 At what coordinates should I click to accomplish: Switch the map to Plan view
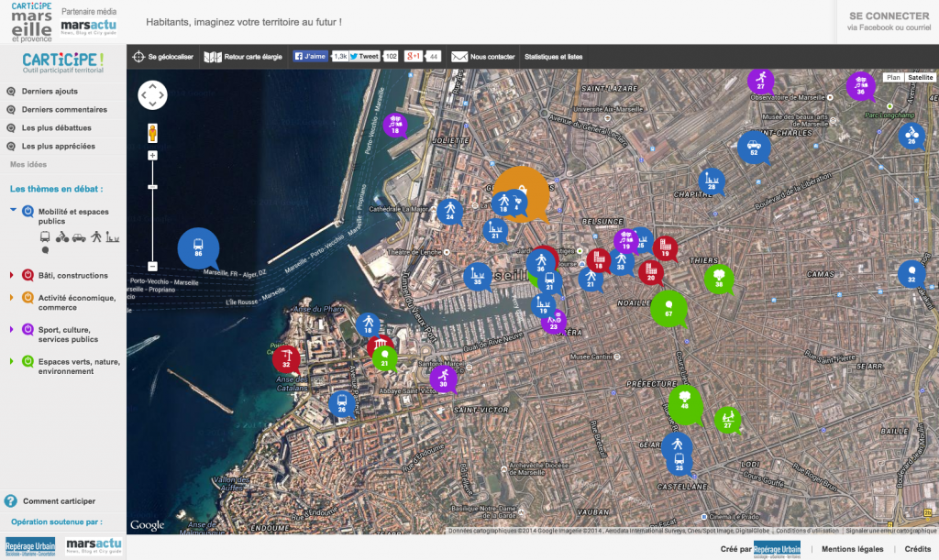(892, 78)
